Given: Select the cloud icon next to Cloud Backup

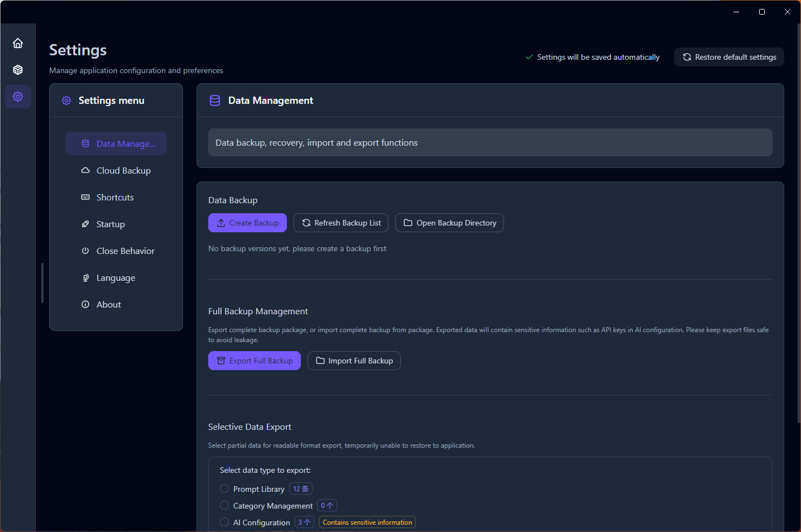Looking at the screenshot, I should (85, 170).
